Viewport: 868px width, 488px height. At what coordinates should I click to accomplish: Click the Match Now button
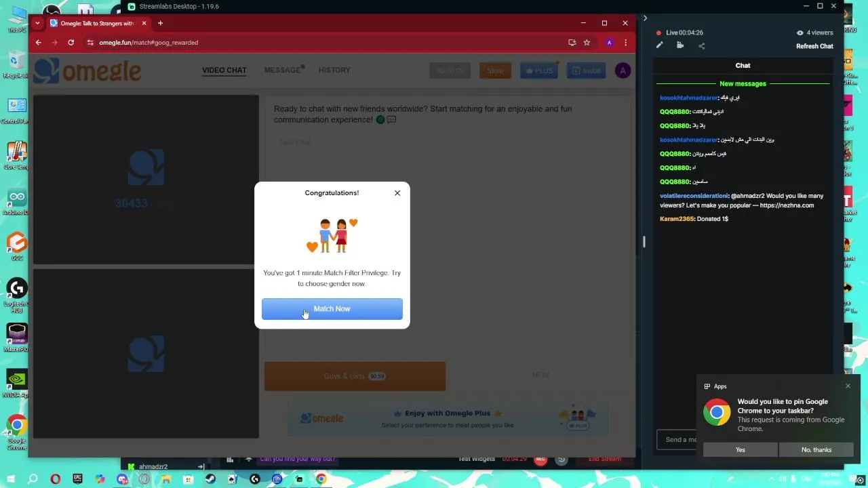click(332, 309)
